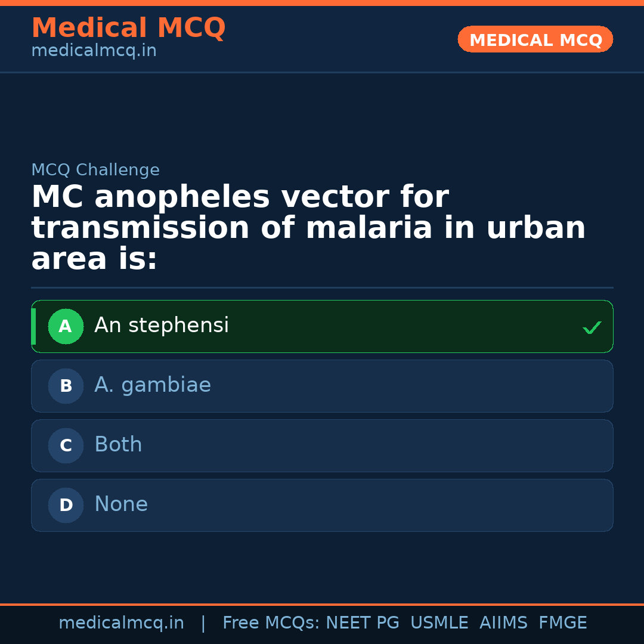The height and width of the screenshot is (644, 644).
Task: Click the D option letter badge
Action: pos(66,505)
